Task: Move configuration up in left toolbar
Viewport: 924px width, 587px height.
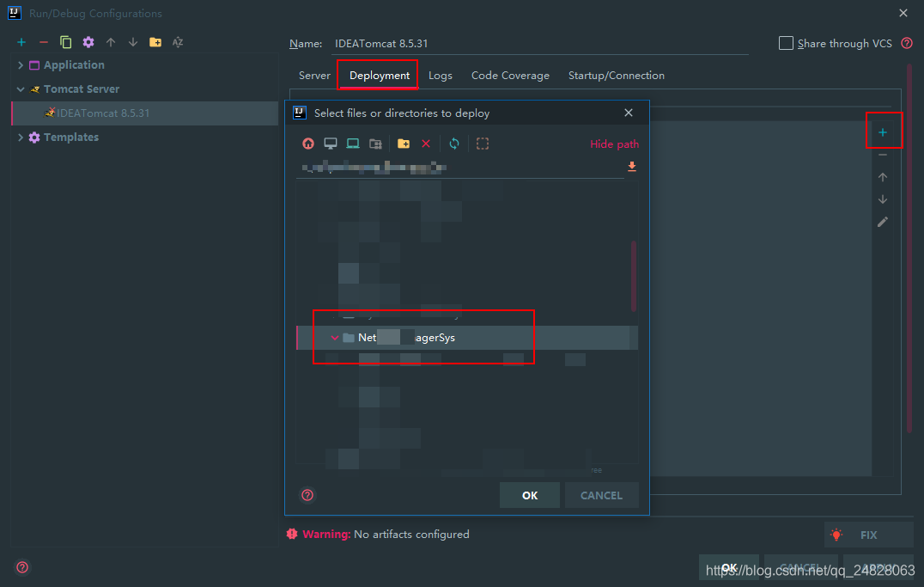Action: 111,42
